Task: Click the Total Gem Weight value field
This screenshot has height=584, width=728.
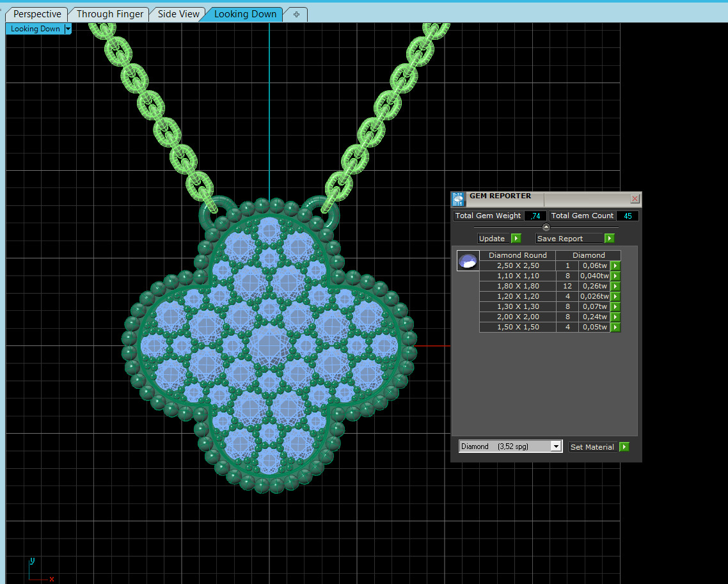Action: click(535, 216)
